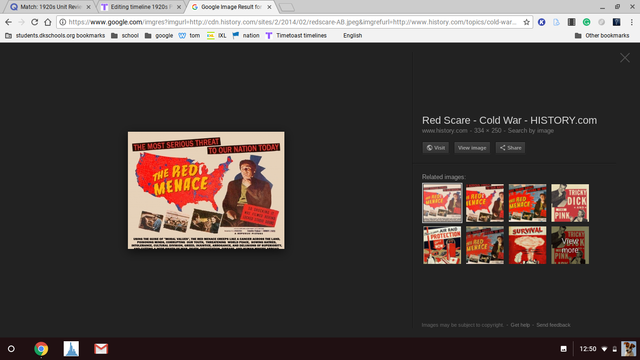Image resolution: width=640 pixels, height=360 pixels.
Task: Go back with the browser back arrow
Action: [x=8, y=22]
